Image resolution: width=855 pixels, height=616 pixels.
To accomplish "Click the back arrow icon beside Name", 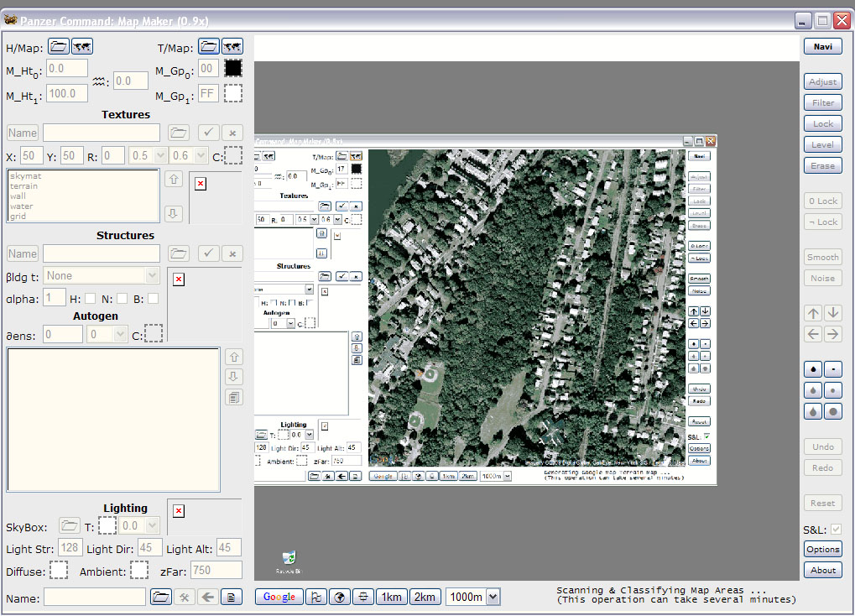I will pyautogui.click(x=208, y=597).
